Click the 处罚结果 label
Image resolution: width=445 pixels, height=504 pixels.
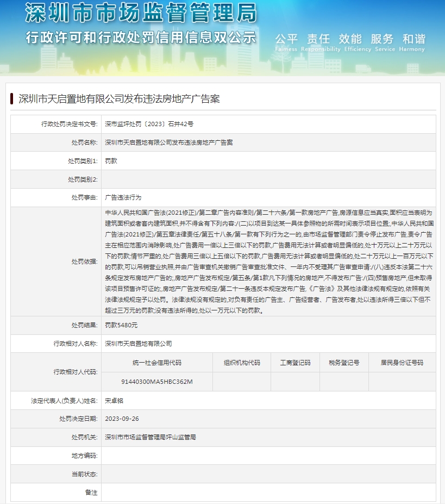(x=84, y=325)
